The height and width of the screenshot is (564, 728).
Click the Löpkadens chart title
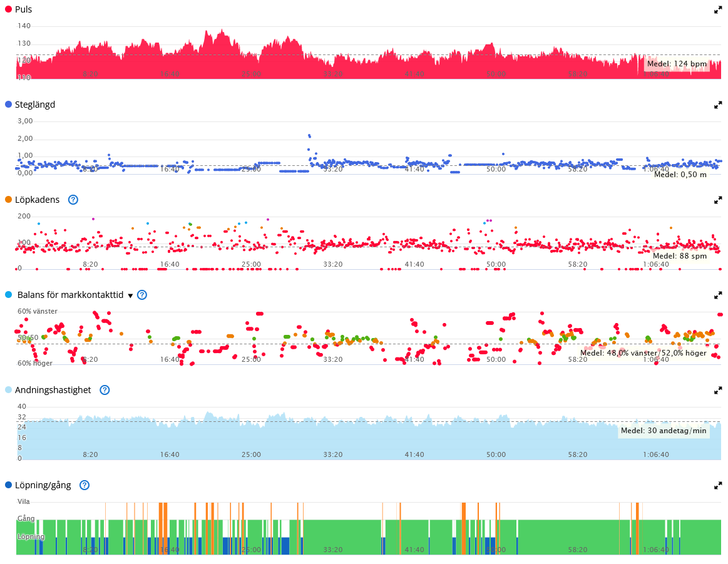(37, 200)
